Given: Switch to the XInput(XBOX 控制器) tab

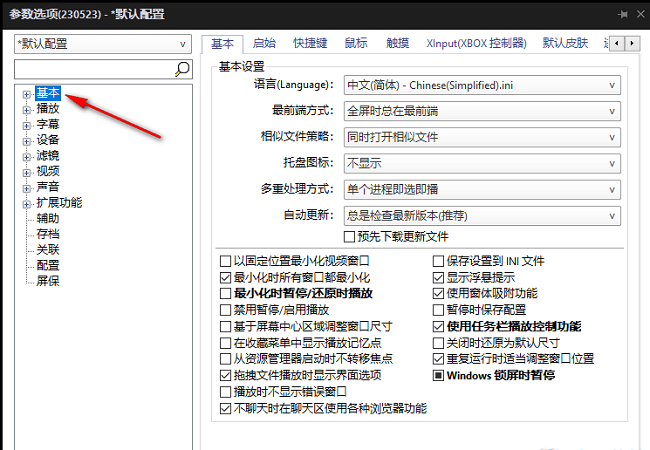Looking at the screenshot, I should coord(476,43).
